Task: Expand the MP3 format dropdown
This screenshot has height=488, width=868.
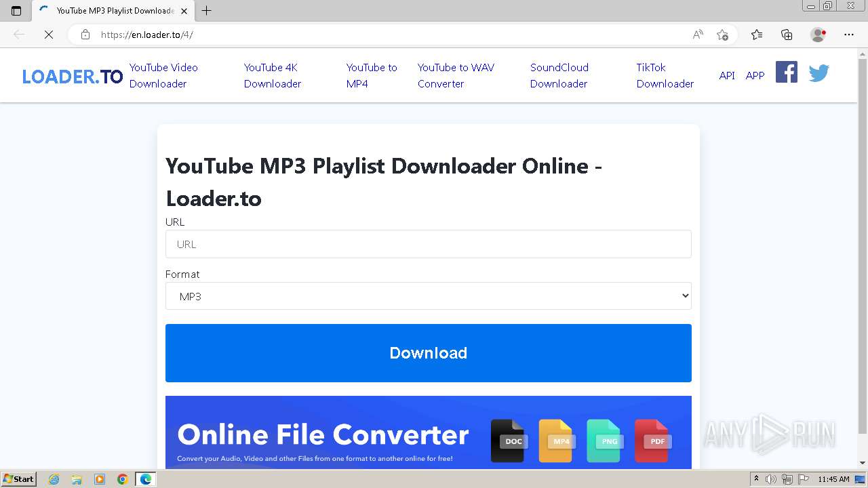Action: (x=429, y=296)
